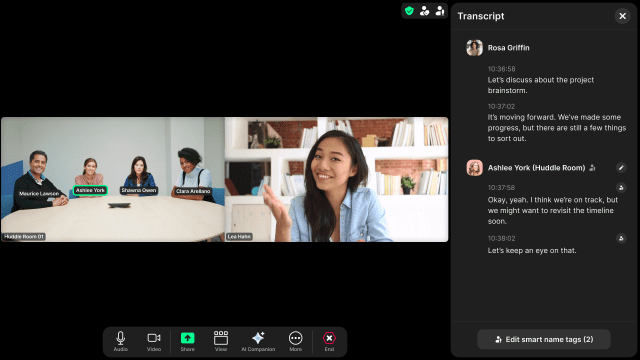
Task: Click the two-person participants icon in top bar
Action: tap(424, 11)
